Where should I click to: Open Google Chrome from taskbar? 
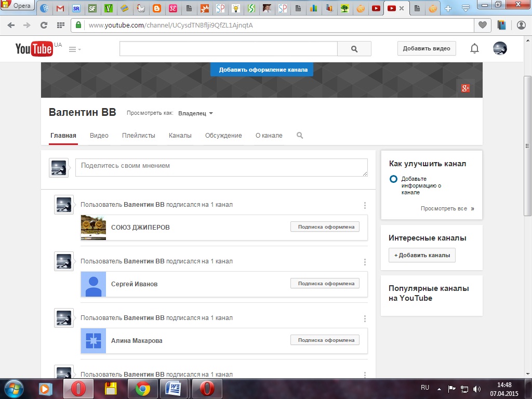pyautogui.click(x=143, y=389)
